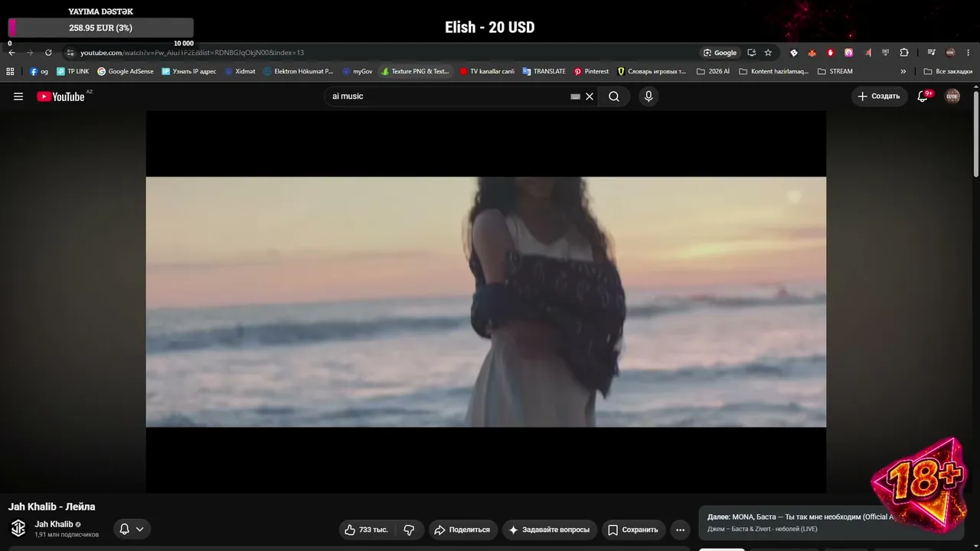The width and height of the screenshot is (980, 551).
Task: Start voice search with the microphone
Action: pyautogui.click(x=648, y=96)
